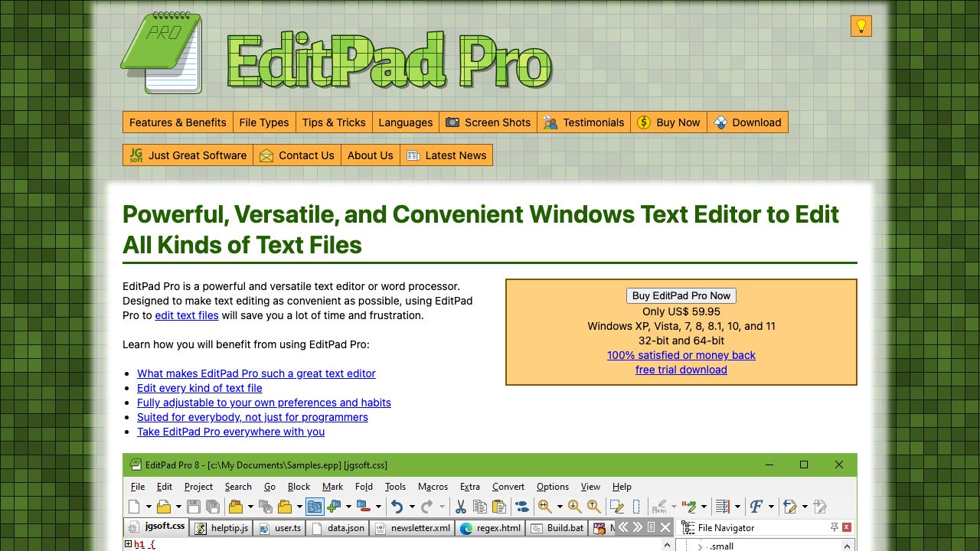Viewport: 980px width, 551px height.
Task: Open the Search menu in EditPad
Action: 238,487
